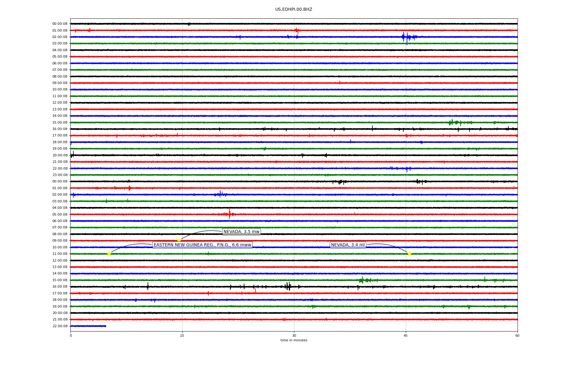Click the x-axis tick label 60
588x368 pixels.
click(x=517, y=335)
